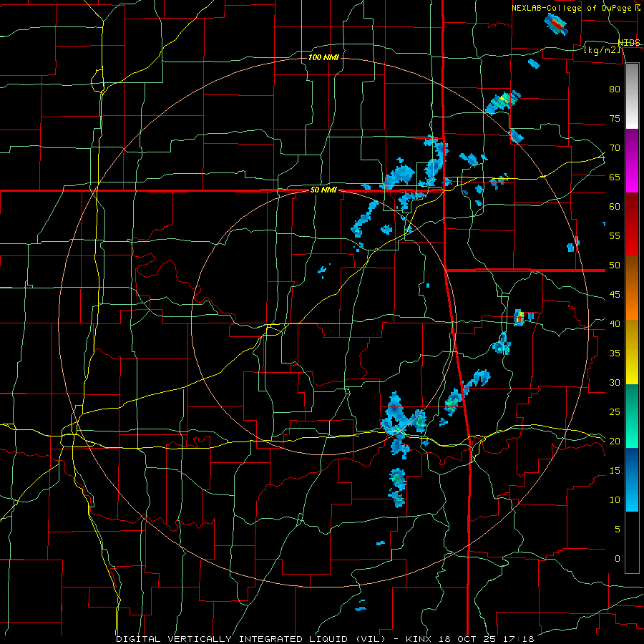Viewport: 644px width, 644px height.
Task: Click the 60 value on the scale
Action: (x=615, y=207)
